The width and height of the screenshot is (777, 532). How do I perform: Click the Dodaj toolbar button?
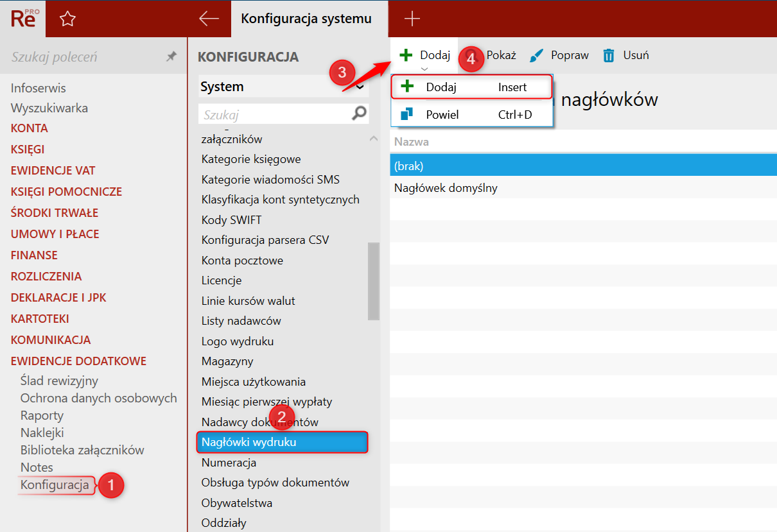tap(424, 55)
